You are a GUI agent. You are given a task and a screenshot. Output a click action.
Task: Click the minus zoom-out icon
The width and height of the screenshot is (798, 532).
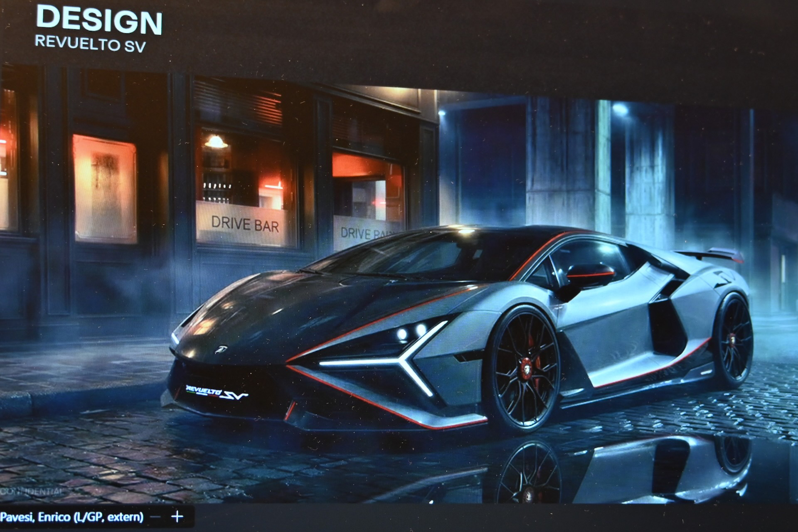(155, 517)
